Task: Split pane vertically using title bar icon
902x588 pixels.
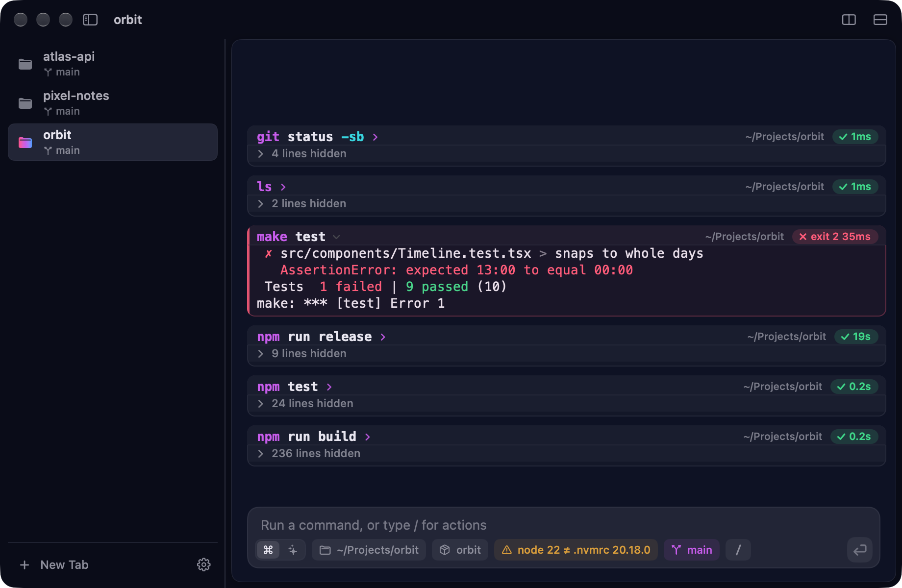Action: tap(849, 20)
